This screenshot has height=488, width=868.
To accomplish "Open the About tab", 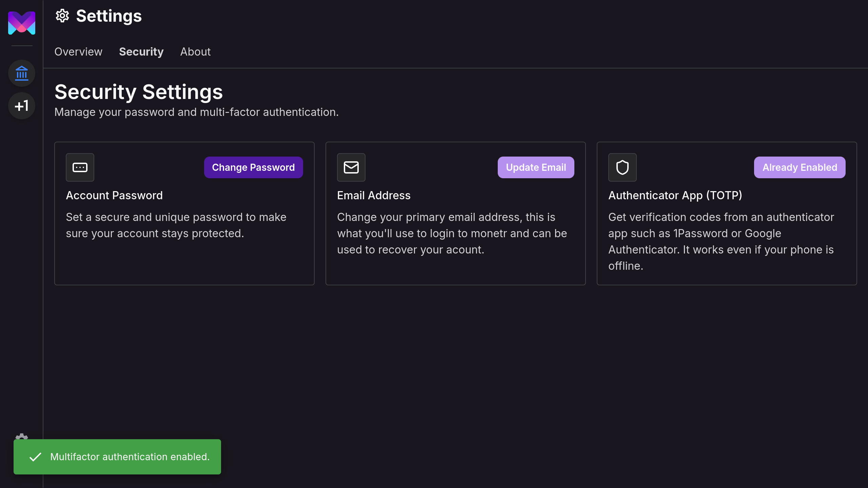I will point(195,52).
